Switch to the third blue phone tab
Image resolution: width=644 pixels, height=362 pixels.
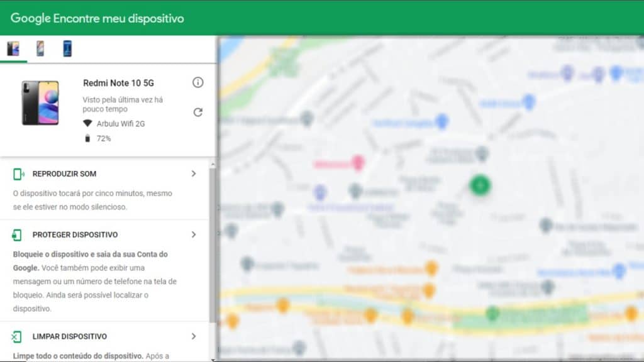point(67,49)
